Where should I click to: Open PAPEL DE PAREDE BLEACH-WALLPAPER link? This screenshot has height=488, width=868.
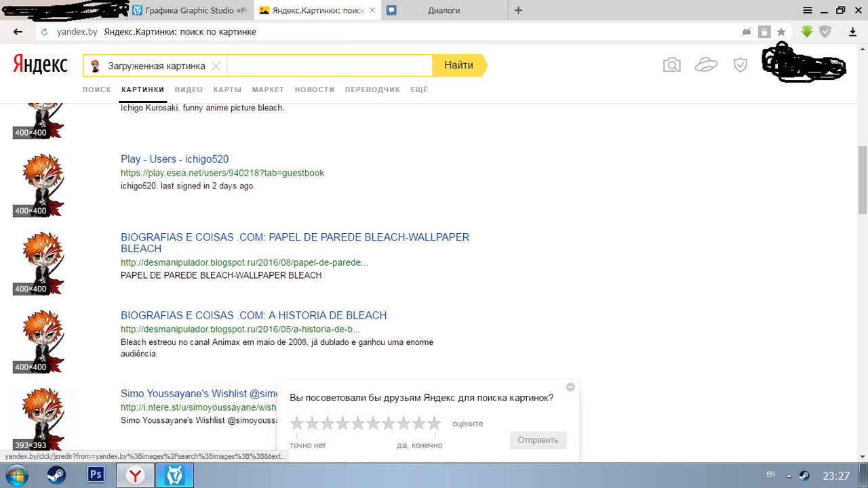(295, 243)
